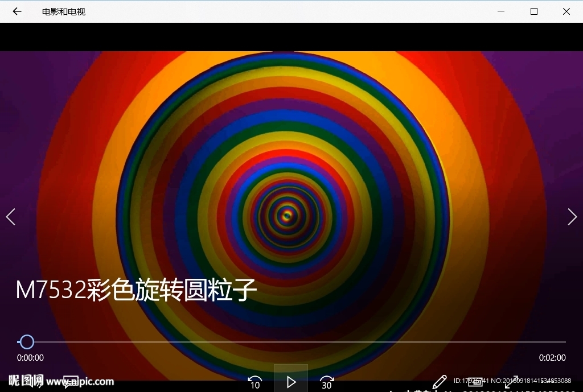
Task: Maximize the 电影和电视 window
Action: coord(534,11)
